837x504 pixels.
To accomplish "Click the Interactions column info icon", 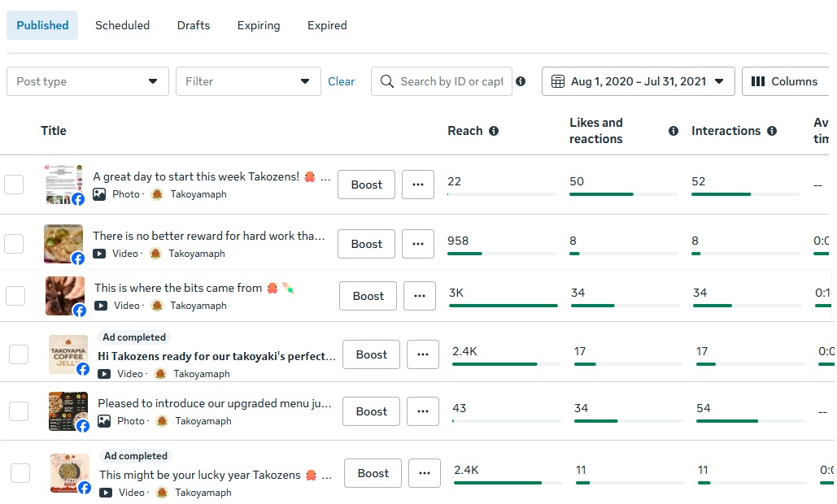I will [772, 131].
